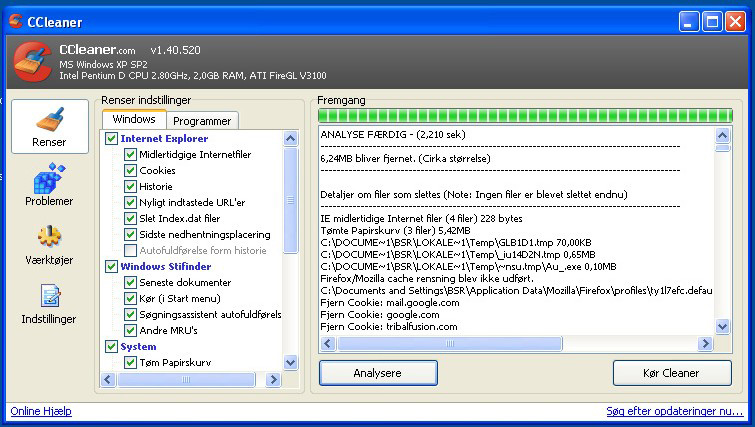Toggle the Historie checkbox
The image size is (755, 427).
tap(131, 187)
